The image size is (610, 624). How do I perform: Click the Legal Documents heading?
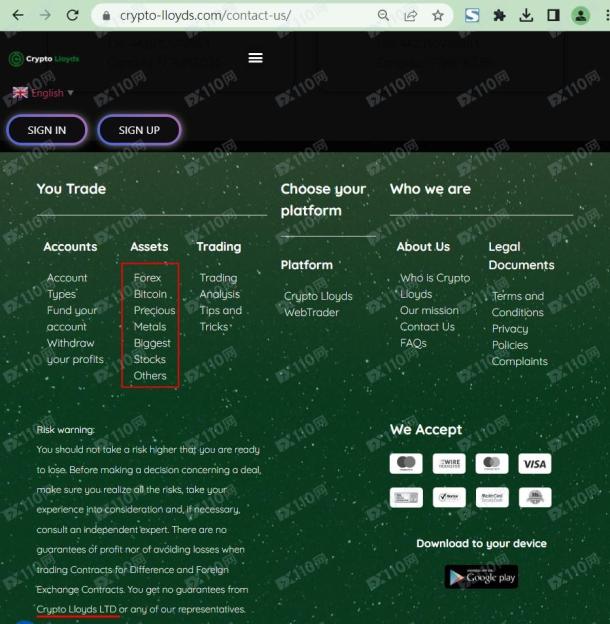(x=521, y=256)
